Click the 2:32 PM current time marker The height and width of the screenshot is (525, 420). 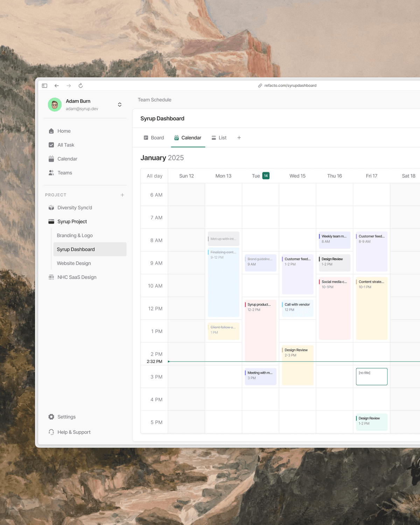point(154,362)
